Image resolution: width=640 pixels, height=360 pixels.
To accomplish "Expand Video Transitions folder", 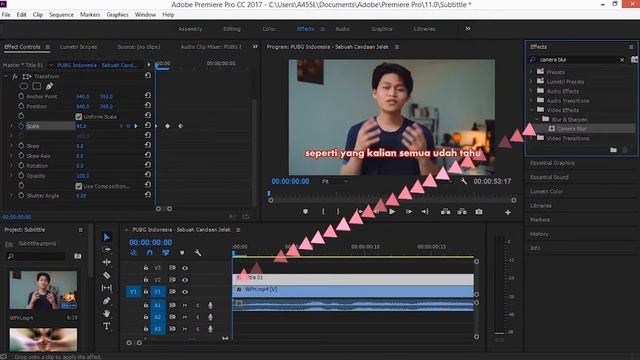I will [531, 138].
